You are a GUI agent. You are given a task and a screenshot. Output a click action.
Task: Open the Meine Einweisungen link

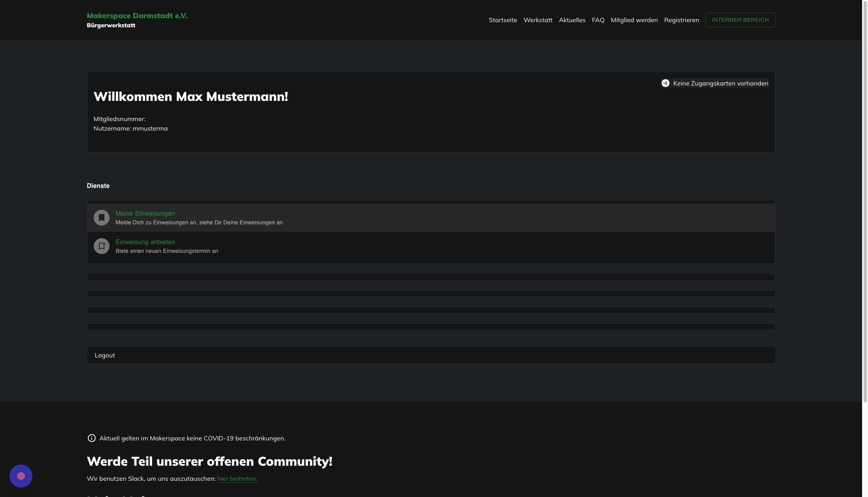145,213
